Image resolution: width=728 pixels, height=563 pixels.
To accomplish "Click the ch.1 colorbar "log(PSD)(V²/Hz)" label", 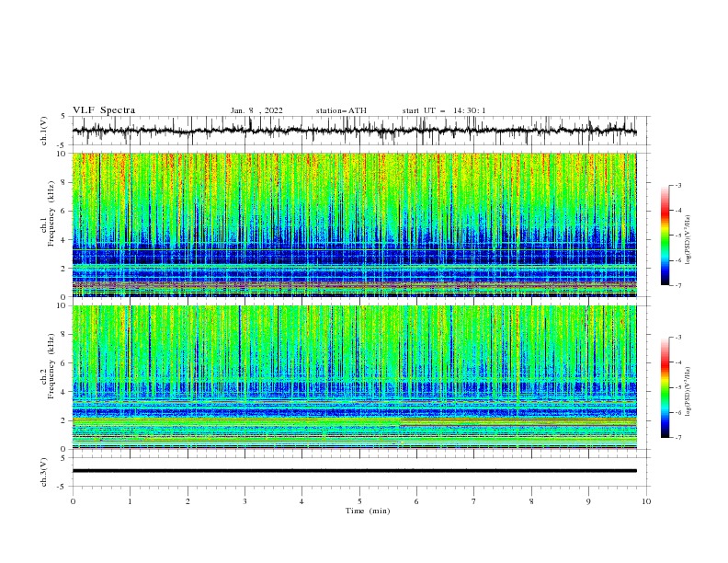I will (688, 240).
